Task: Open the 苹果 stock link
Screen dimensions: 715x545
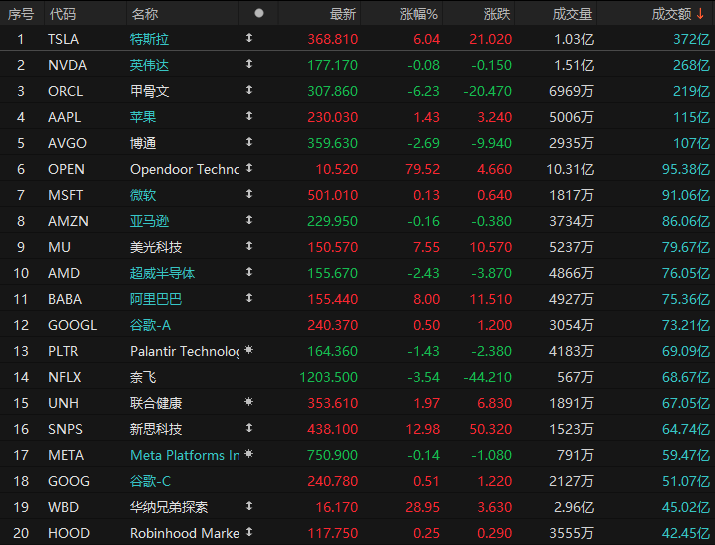Action: tap(143, 117)
